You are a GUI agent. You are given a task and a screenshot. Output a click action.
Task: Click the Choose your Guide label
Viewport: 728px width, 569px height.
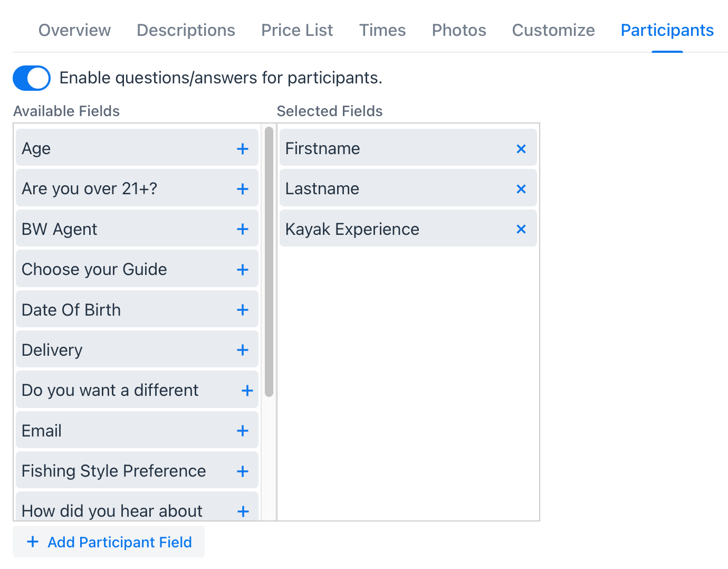point(94,270)
